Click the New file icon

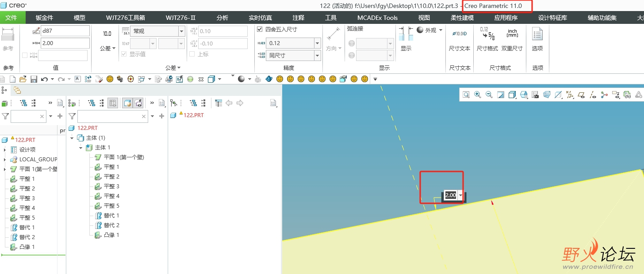tap(12, 79)
